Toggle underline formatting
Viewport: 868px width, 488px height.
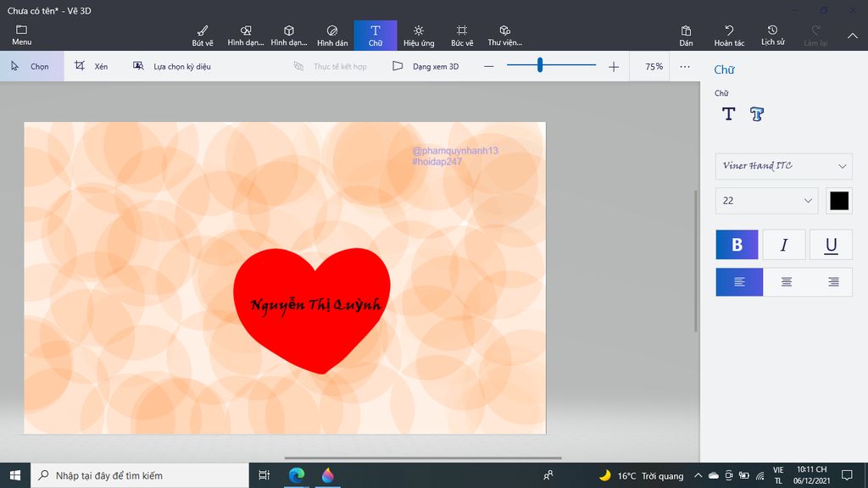pyautogui.click(x=831, y=245)
